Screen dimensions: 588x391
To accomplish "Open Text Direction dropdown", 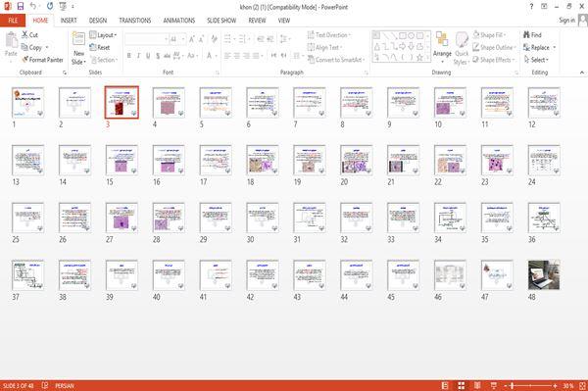I will point(329,35).
